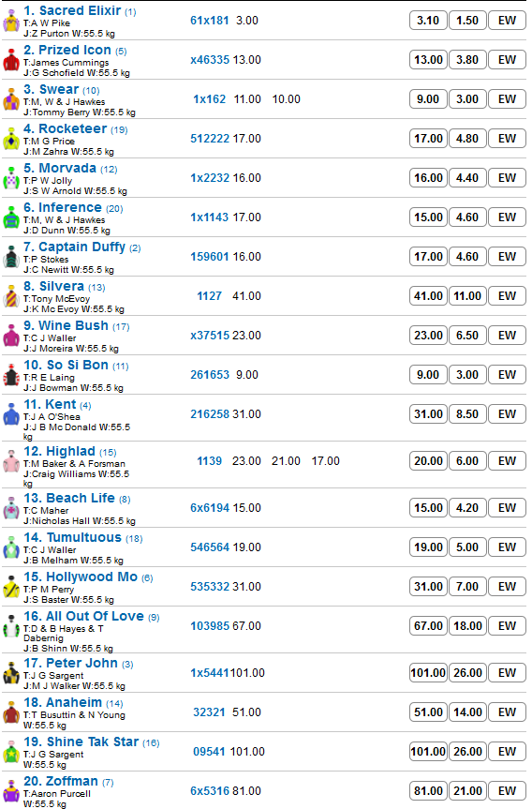Image resolution: width=532 pixels, height=809 pixels.
Task: Click Captain Duffy's dark striped silks icon
Action: [11, 259]
